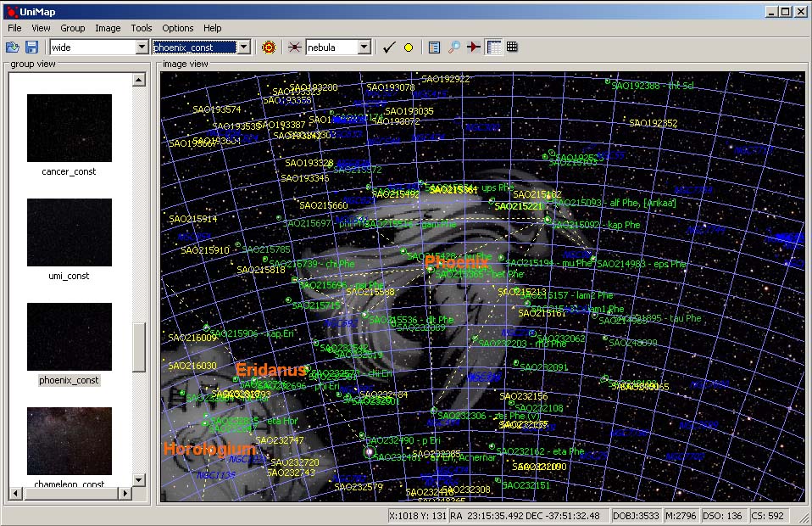The image size is (812, 526).
Task: Click the 'SAO193574' star label
Action: [216, 109]
